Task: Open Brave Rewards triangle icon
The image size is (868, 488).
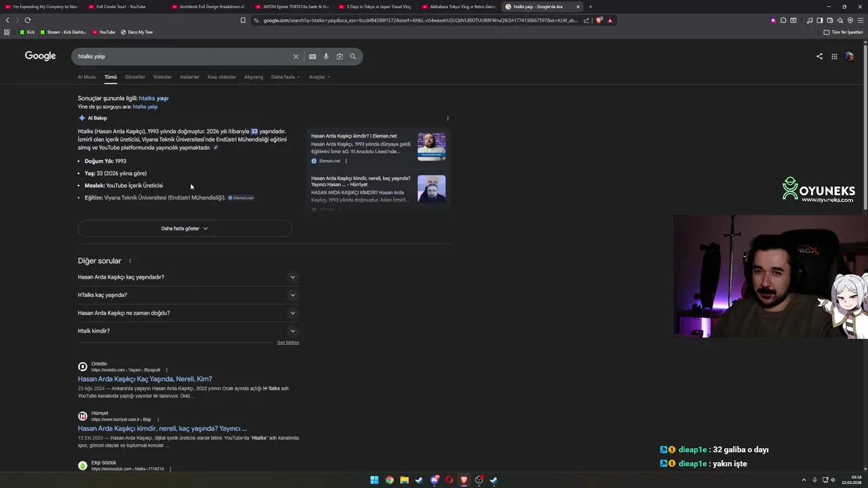Action: click(610, 20)
